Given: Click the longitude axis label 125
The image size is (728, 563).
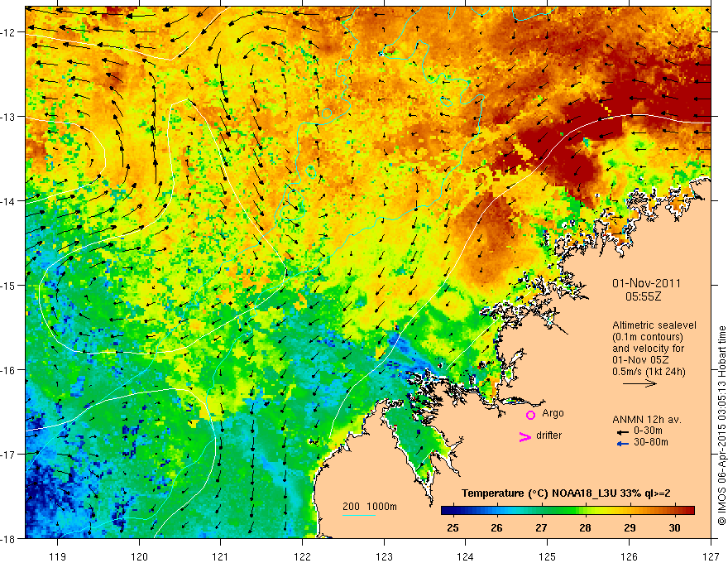Looking at the screenshot, I should 548,556.
